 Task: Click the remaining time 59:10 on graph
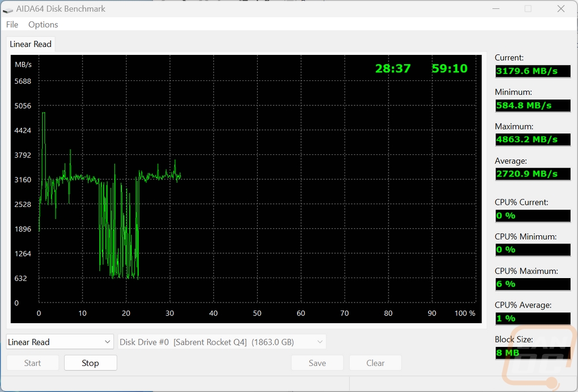click(449, 69)
